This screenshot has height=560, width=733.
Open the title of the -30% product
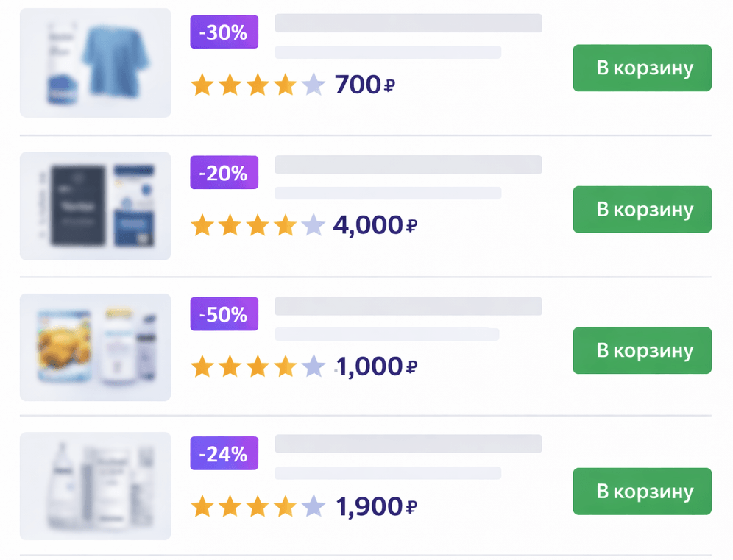coord(408,24)
